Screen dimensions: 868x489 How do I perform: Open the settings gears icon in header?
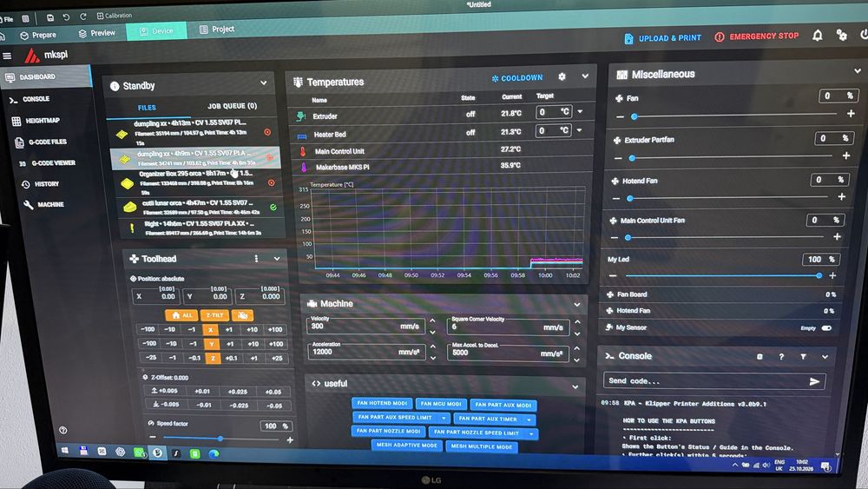click(841, 35)
